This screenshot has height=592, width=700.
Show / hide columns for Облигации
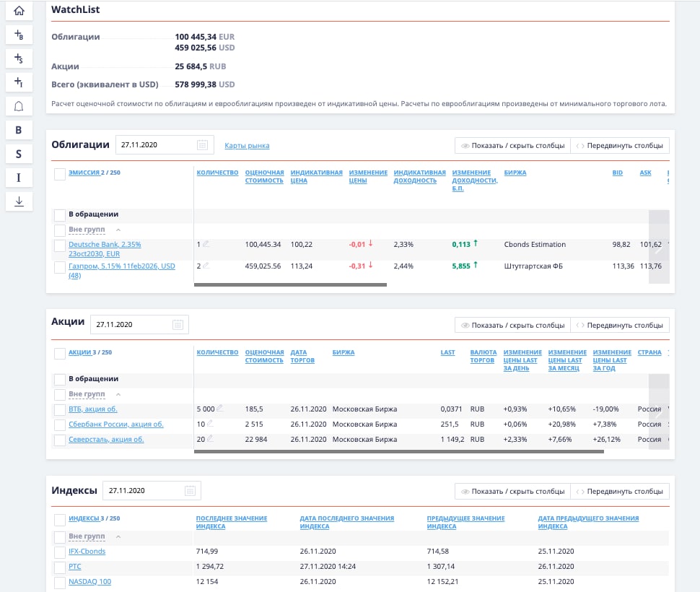click(x=512, y=146)
